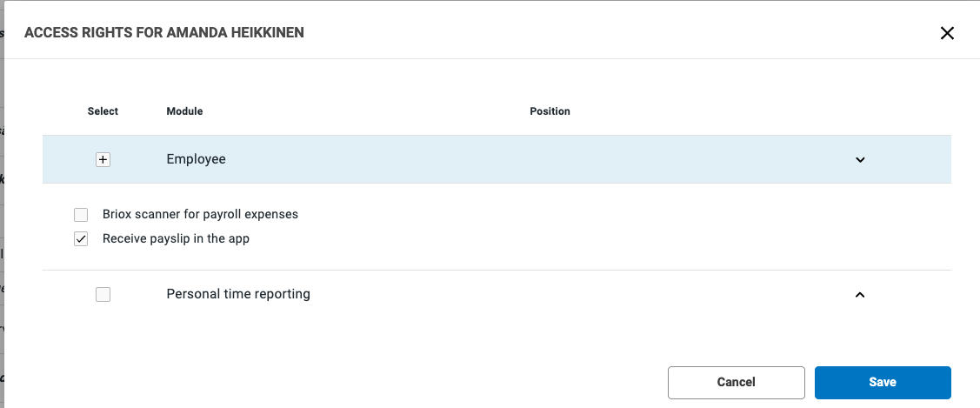This screenshot has width=980, height=408.
Task: Tick the Personal time reporting checkbox
Action: [103, 295]
